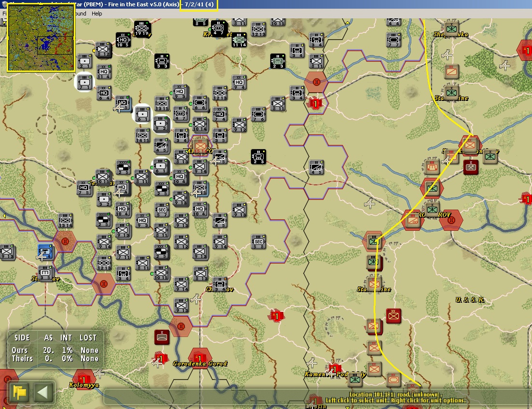
Task: Select orange Soviet division at Tarnopol
Action: tap(200, 146)
